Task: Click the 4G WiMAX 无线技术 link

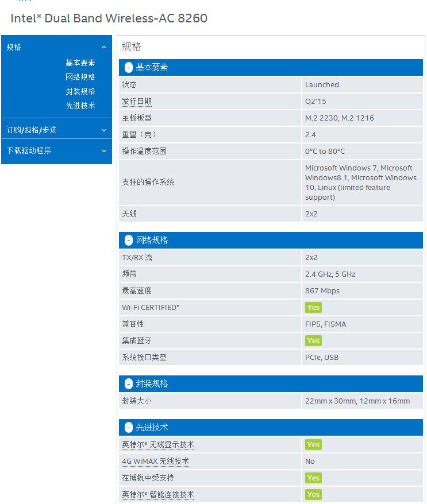Action: (155, 462)
